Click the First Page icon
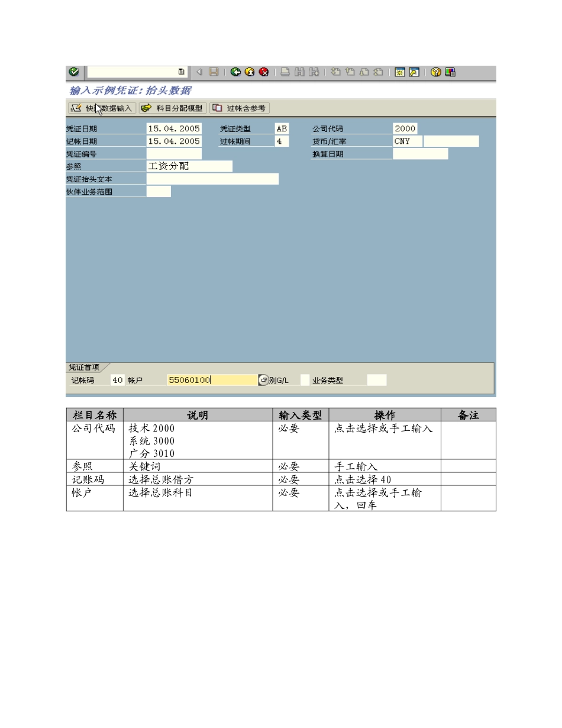This screenshot has width=562, height=728. pyautogui.click(x=335, y=72)
